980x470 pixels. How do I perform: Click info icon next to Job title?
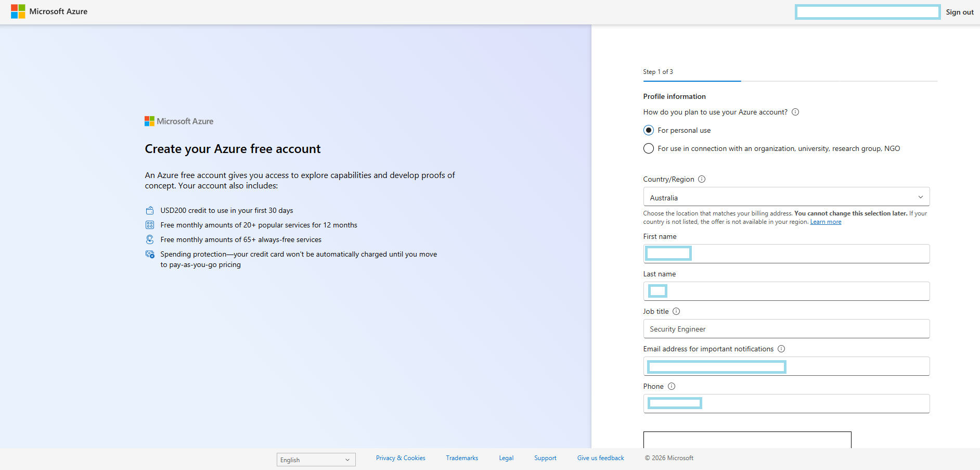coord(676,311)
